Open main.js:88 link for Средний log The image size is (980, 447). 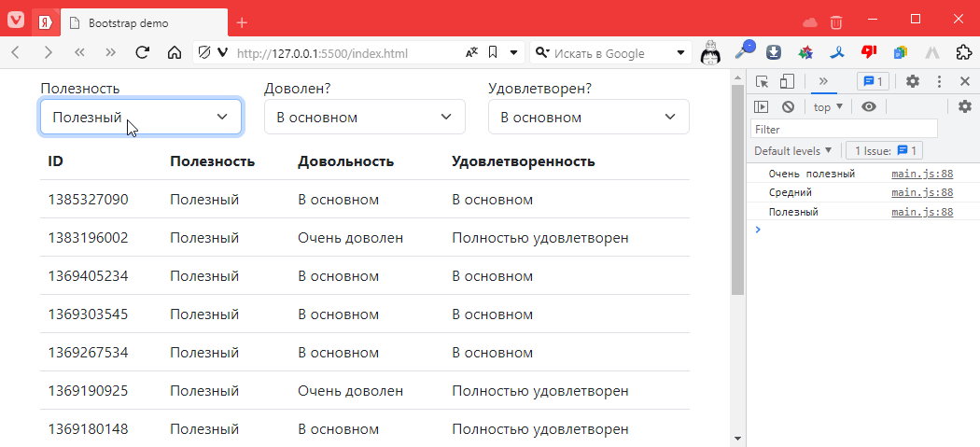921,192
